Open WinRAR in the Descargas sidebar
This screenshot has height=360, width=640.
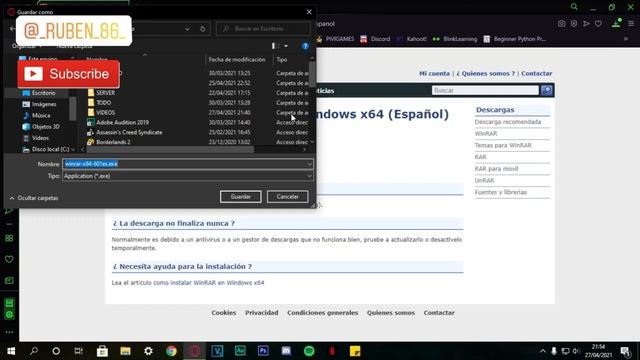click(x=486, y=133)
